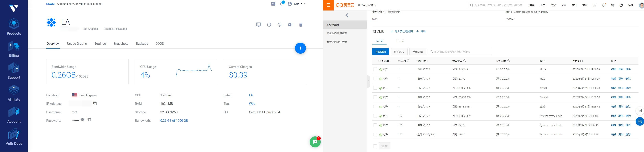
Task: Open the Aliyun orange hamburger menu
Action: (x=328, y=5)
